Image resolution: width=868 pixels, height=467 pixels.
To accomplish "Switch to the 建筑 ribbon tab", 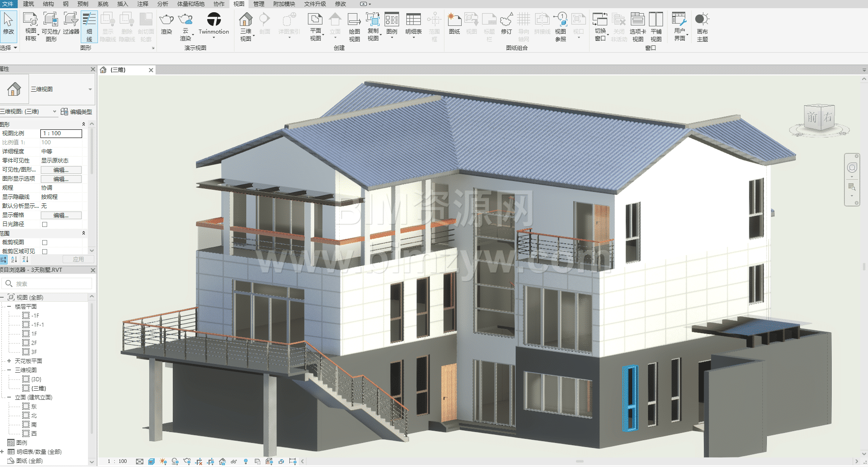I will pyautogui.click(x=29, y=4).
